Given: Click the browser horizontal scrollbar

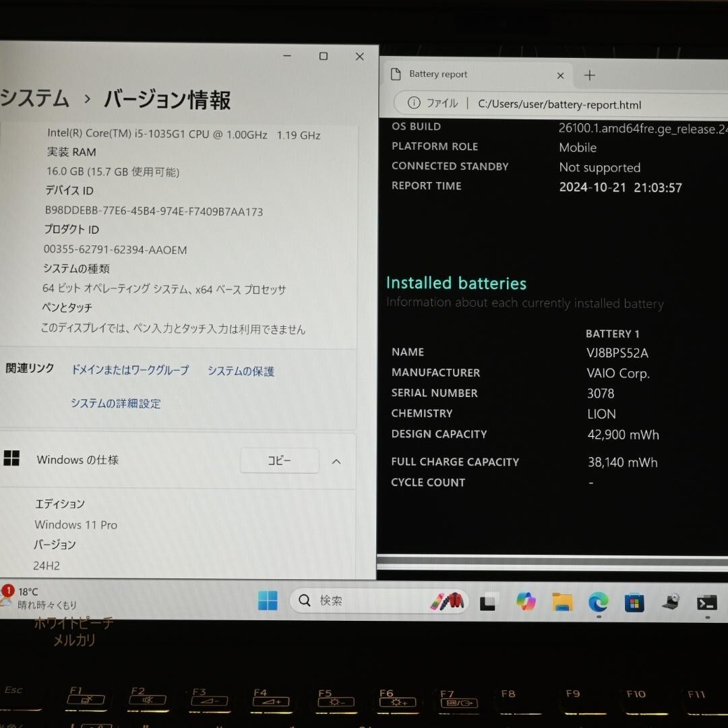Looking at the screenshot, I should 552,561.
